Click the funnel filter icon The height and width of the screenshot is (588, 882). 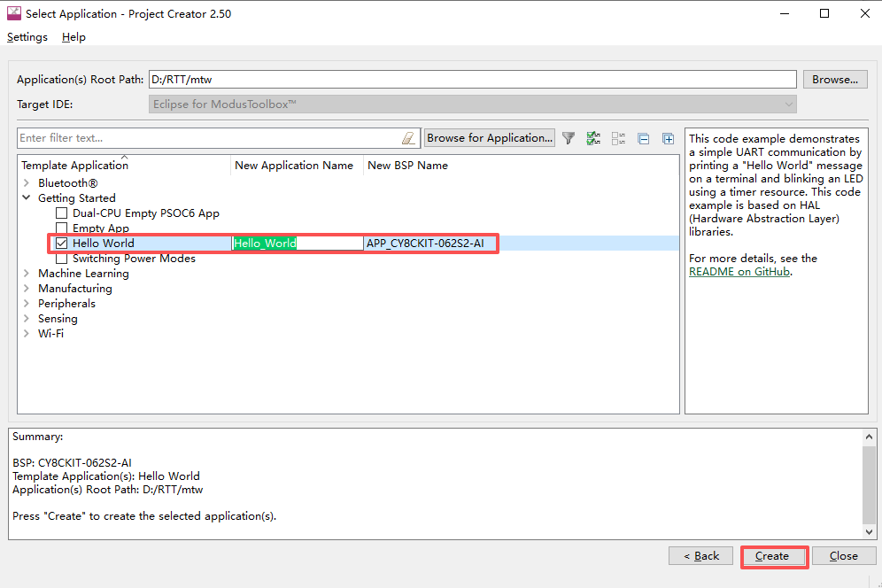pyautogui.click(x=569, y=138)
